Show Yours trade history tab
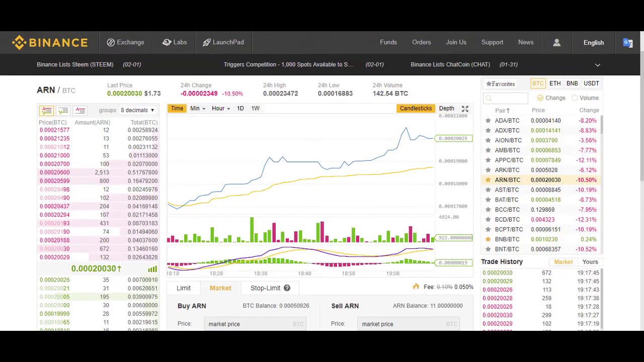Screen dimensions: 644x362 tap(590, 262)
